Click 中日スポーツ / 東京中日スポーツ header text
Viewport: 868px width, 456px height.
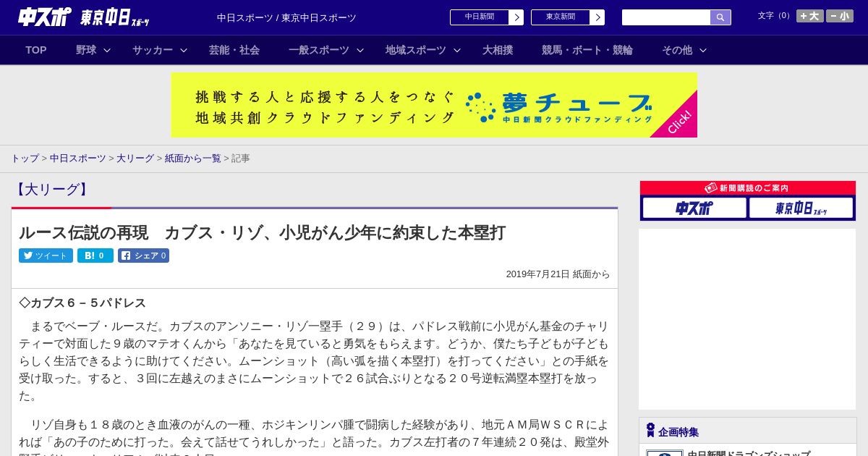[x=286, y=17]
